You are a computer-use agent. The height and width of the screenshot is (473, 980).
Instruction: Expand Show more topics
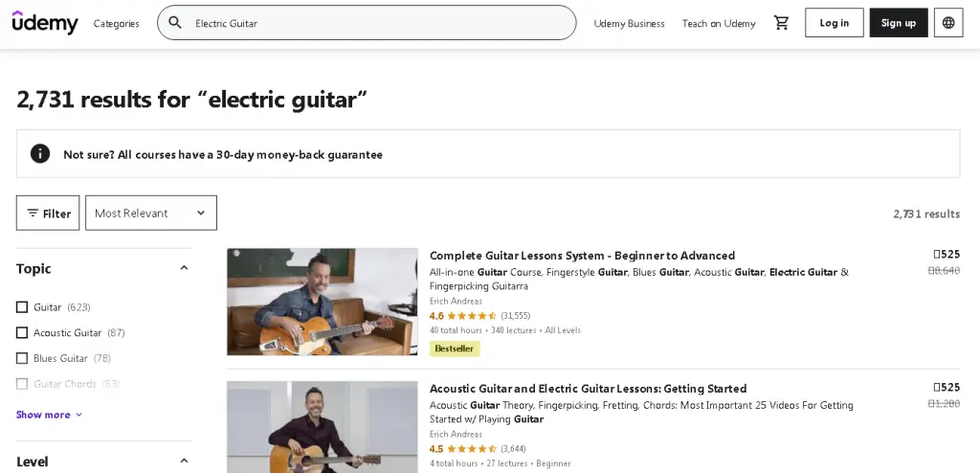49,415
